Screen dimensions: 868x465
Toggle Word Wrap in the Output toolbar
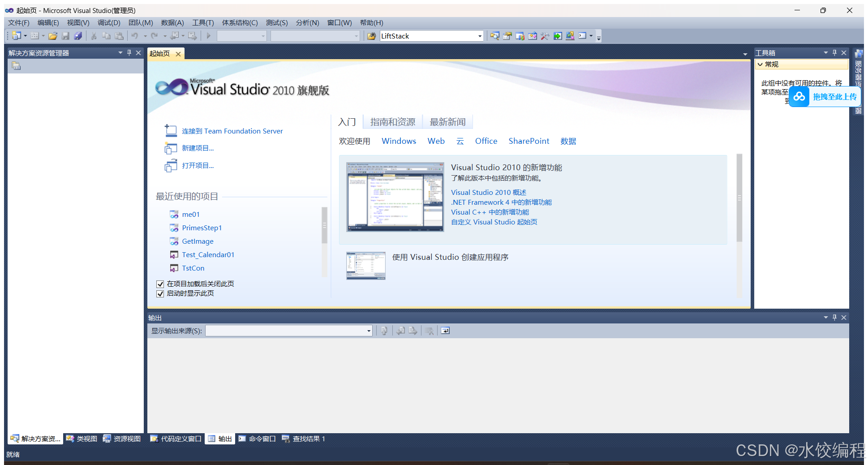point(445,331)
